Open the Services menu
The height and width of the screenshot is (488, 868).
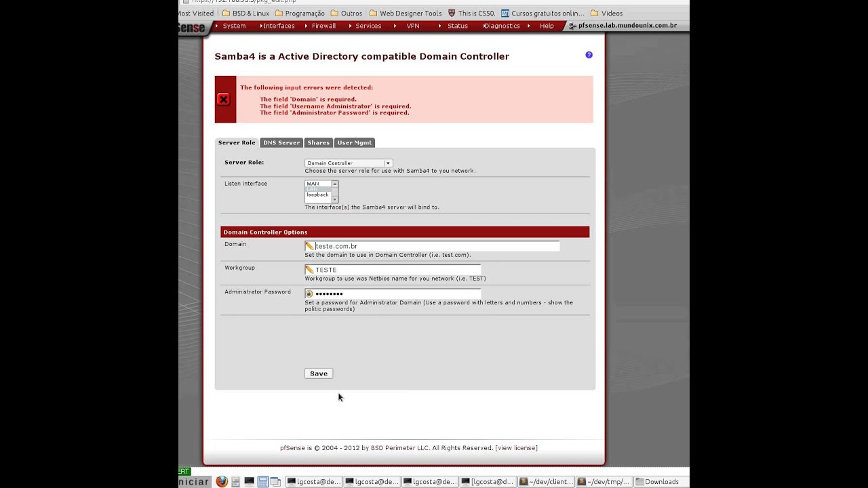pyautogui.click(x=368, y=26)
